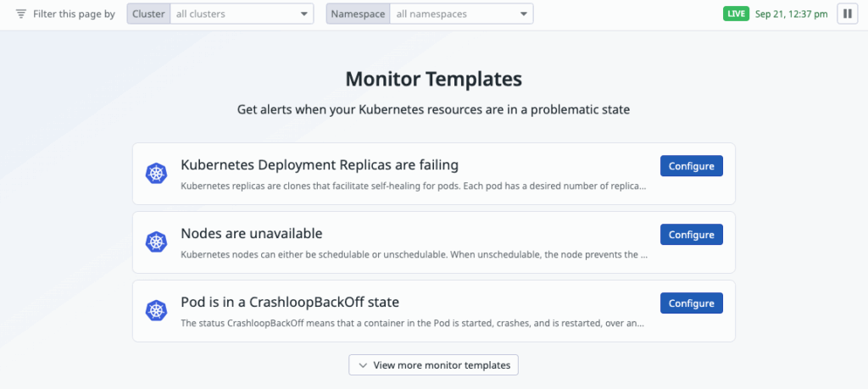This screenshot has width=868, height=389.
Task: Click the Sep 21, 12:37 pm timestamp
Action: 791,14
